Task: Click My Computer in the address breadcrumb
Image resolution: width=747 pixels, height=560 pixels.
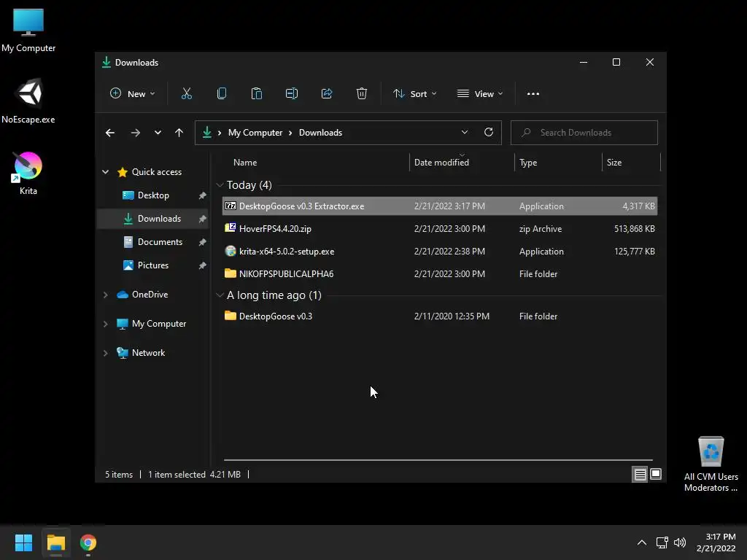Action: coord(255,133)
